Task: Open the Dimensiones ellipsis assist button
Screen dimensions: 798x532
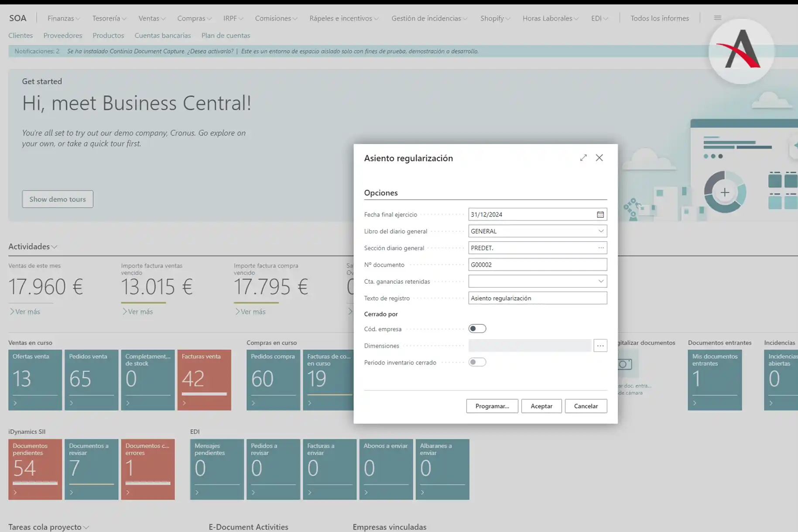Action: 600,346
